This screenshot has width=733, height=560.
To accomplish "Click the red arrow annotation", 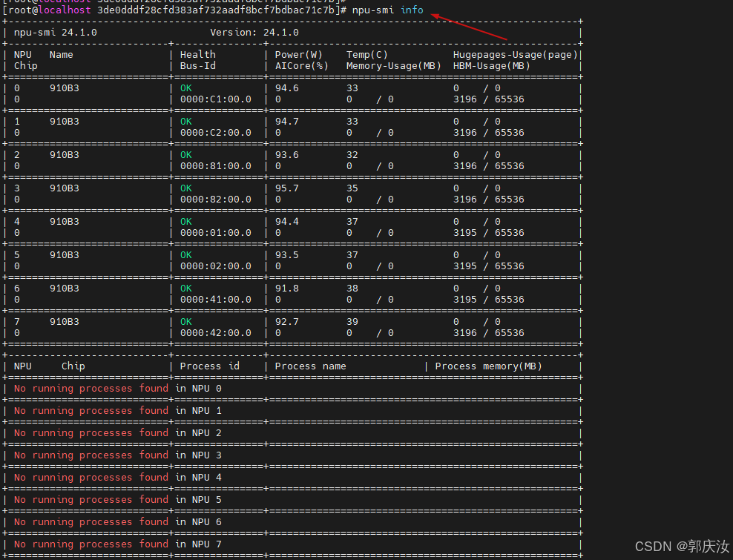I will (470, 27).
